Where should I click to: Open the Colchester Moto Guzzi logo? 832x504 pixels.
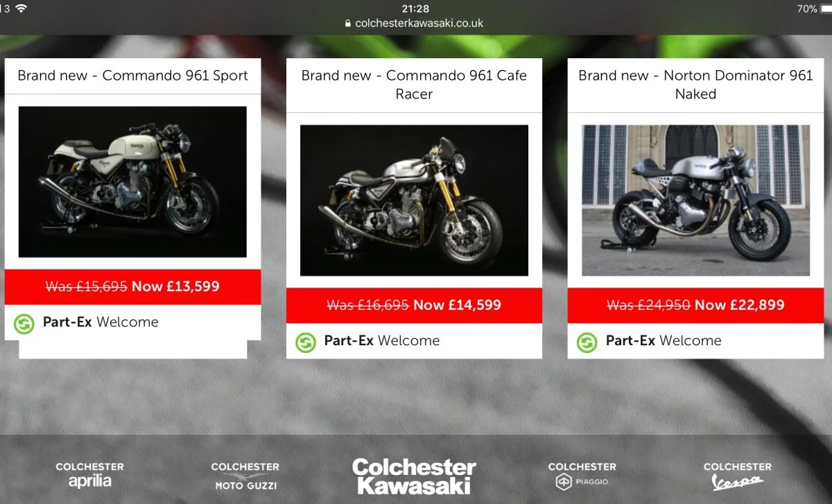245,476
